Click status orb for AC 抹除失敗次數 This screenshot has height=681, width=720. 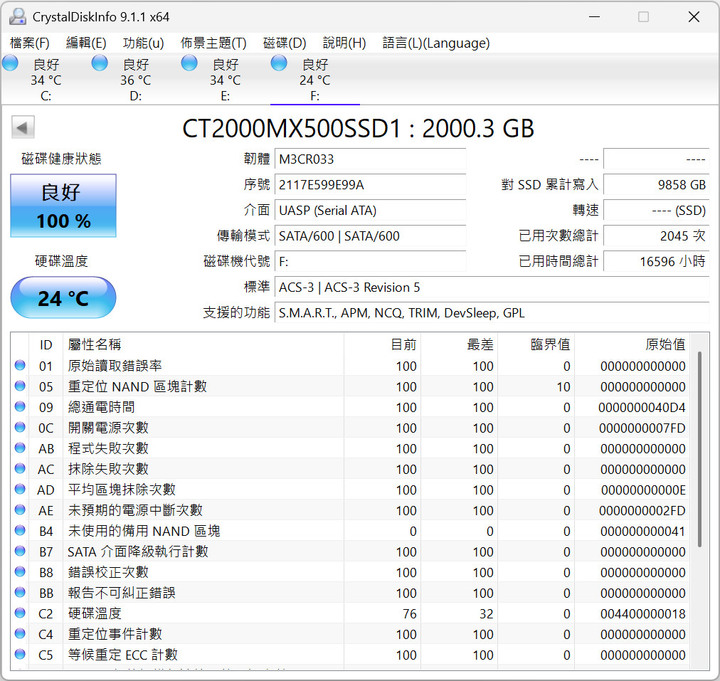pos(20,468)
